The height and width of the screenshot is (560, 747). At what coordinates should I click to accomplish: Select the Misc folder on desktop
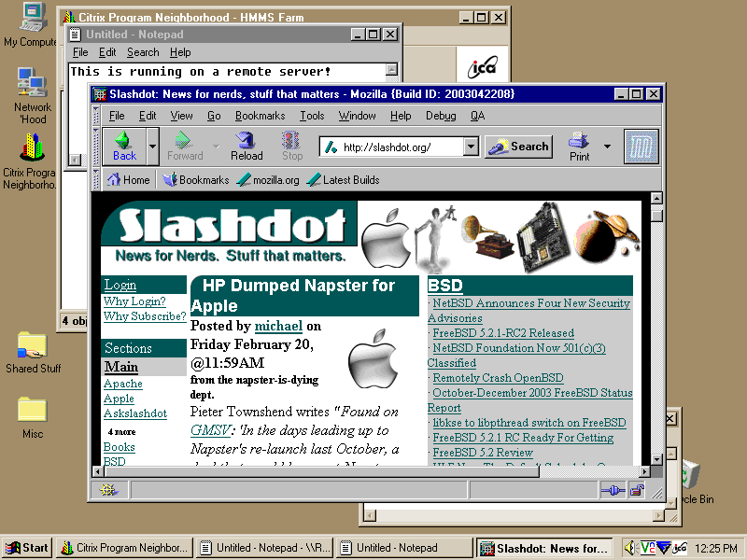[x=33, y=417]
